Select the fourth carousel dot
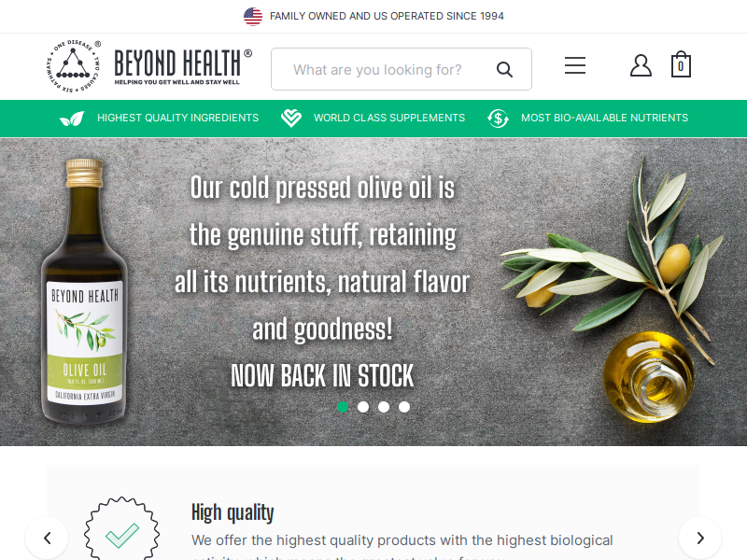Screen dimensions: 747x560 [x=404, y=407]
